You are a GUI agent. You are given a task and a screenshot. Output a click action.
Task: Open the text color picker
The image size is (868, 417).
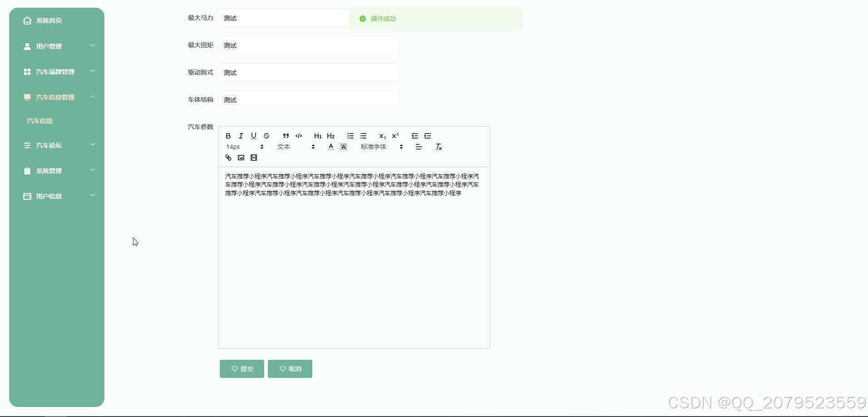point(331,147)
